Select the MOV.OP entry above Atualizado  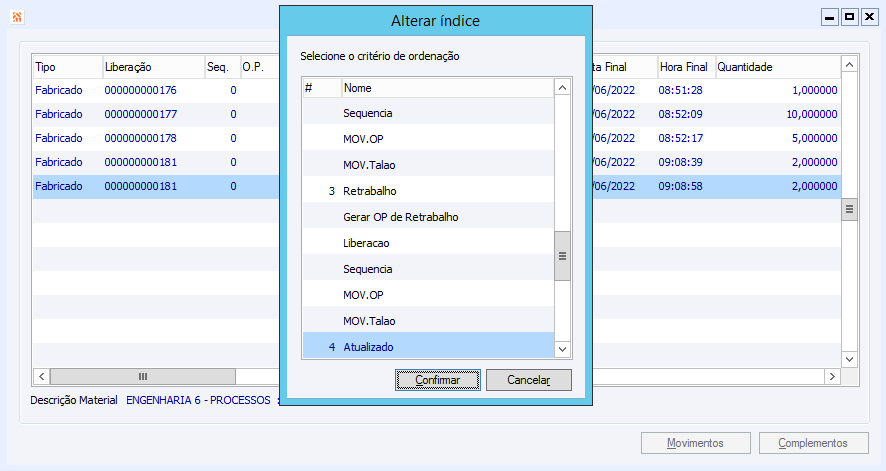428,295
